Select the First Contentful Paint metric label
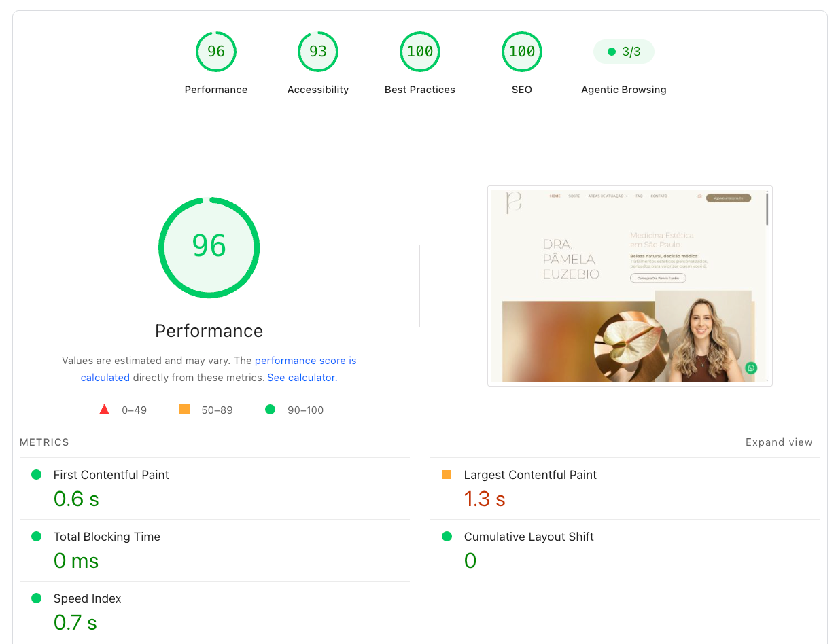Viewport: 836px width, 644px height. click(x=111, y=476)
